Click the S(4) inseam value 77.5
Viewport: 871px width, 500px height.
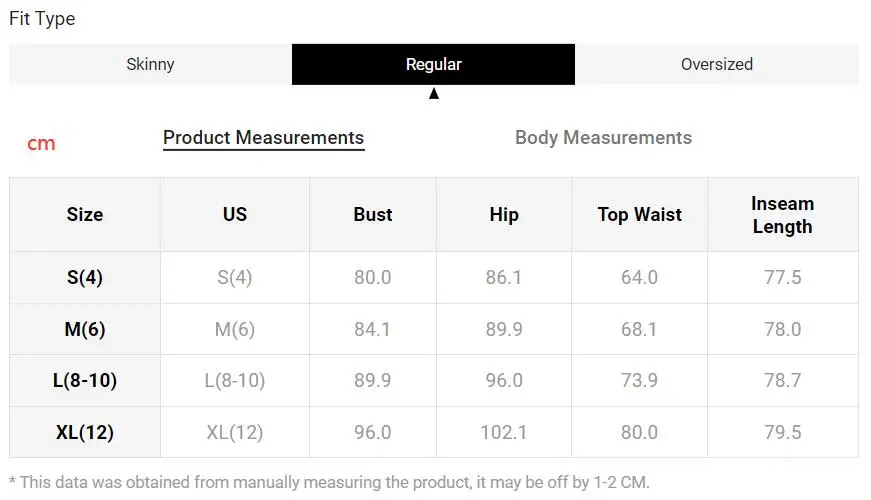click(x=783, y=277)
